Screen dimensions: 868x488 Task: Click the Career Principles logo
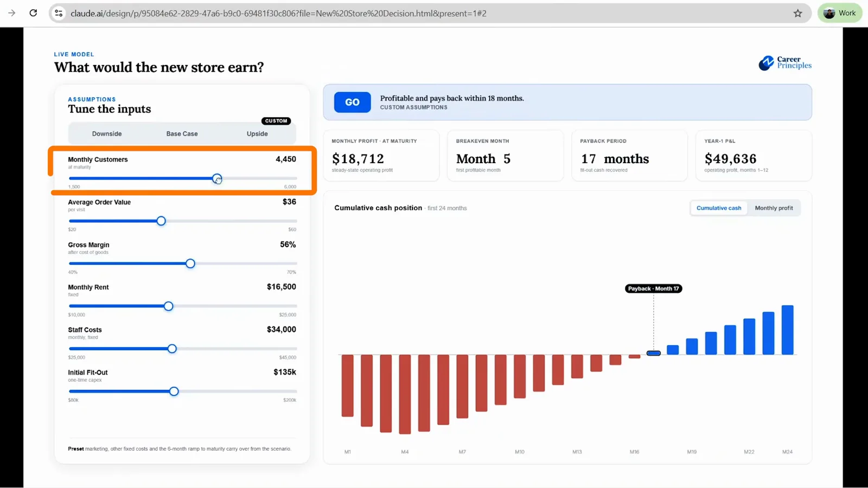pyautogui.click(x=785, y=63)
